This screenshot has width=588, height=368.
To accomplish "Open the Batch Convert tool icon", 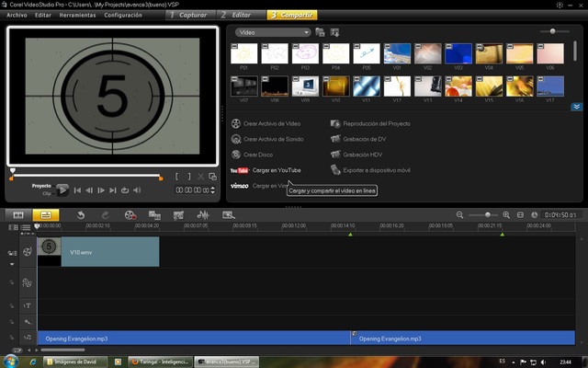I will pos(154,215).
